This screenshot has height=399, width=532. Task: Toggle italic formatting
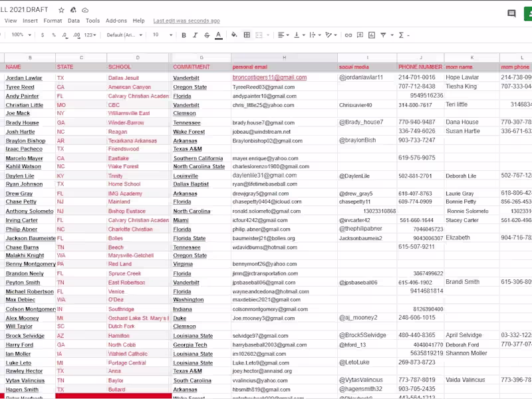tap(195, 35)
